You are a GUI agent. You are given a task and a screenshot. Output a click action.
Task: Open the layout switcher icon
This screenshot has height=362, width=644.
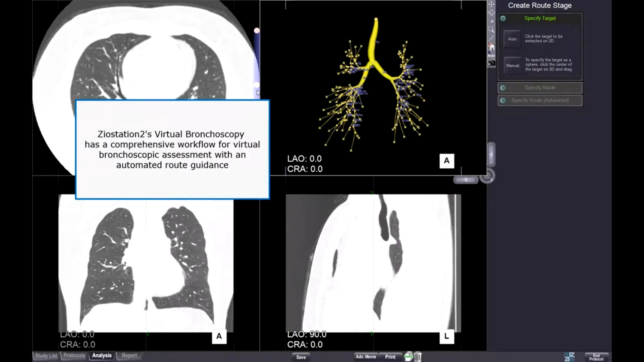570,357
